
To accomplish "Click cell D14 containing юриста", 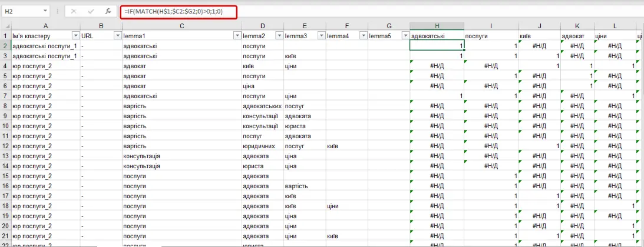I will [262, 166].
